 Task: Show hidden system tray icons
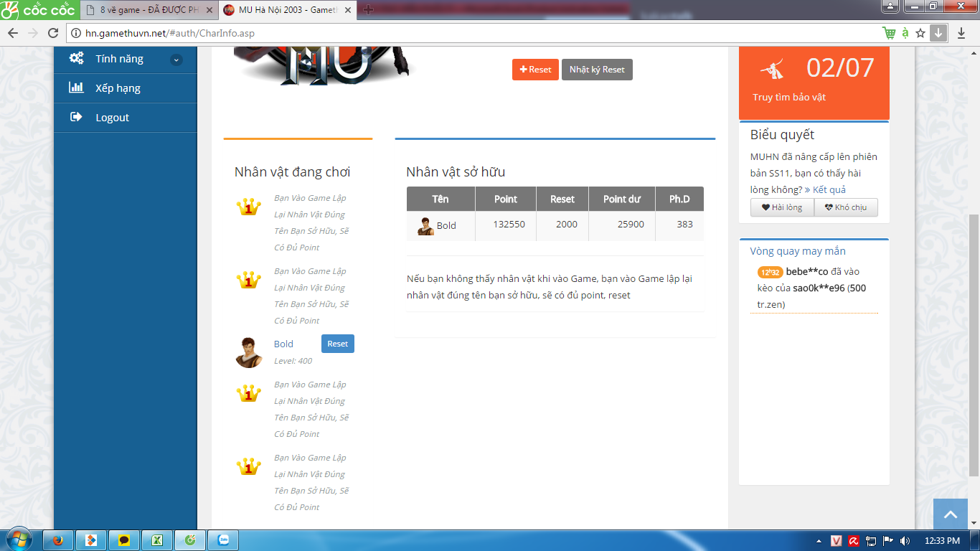coord(819,540)
